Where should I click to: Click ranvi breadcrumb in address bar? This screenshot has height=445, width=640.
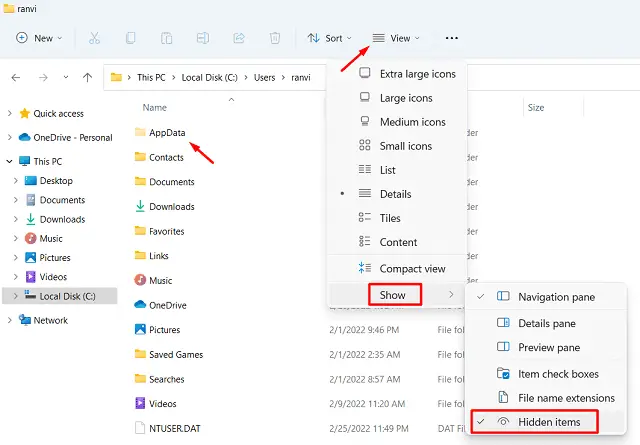tap(301, 77)
